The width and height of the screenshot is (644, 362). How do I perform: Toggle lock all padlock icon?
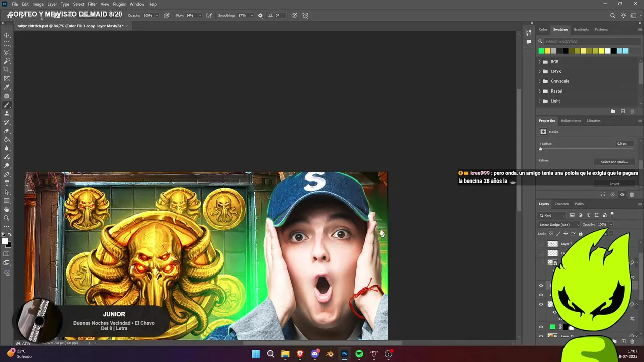pyautogui.click(x=581, y=234)
